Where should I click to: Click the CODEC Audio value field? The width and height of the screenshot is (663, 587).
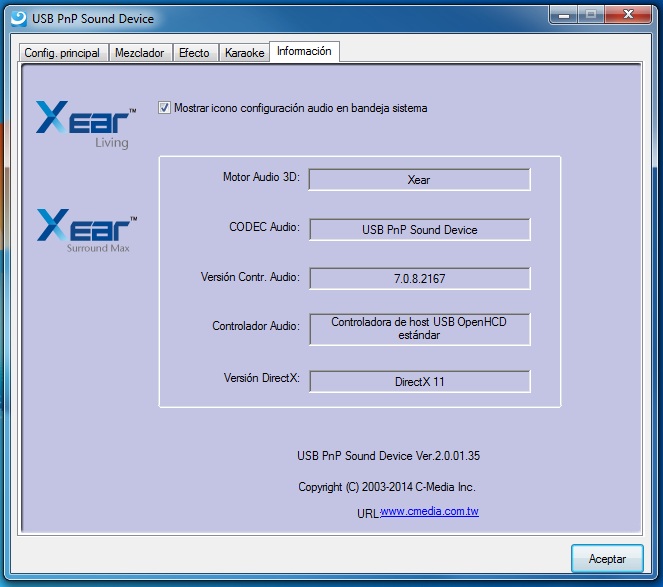(419, 229)
